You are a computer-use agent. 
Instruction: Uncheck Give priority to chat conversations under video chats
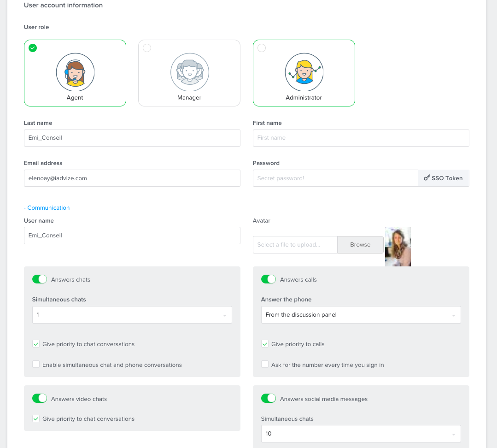coord(36,419)
